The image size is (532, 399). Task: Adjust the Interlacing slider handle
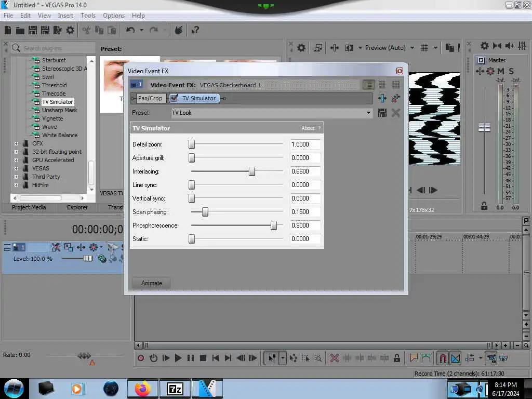point(252,171)
